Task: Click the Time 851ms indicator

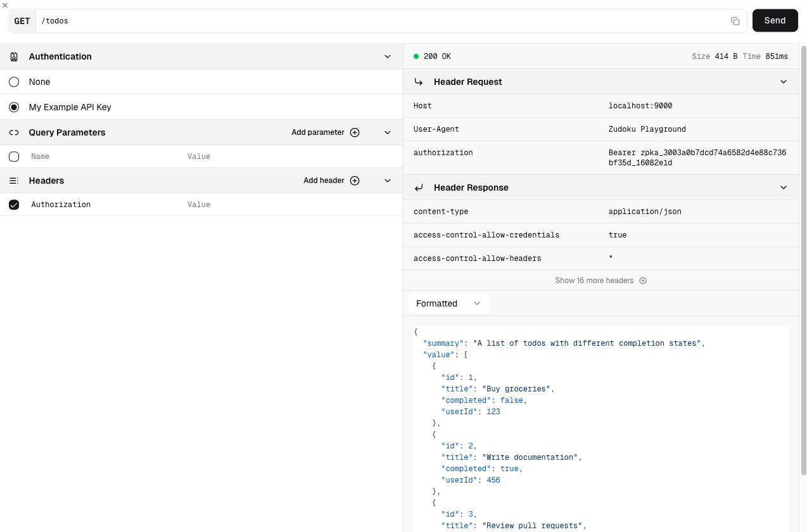Action: pos(765,56)
